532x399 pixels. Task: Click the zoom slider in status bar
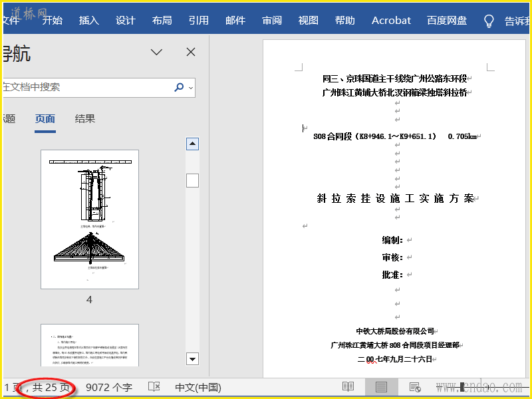tap(483, 387)
